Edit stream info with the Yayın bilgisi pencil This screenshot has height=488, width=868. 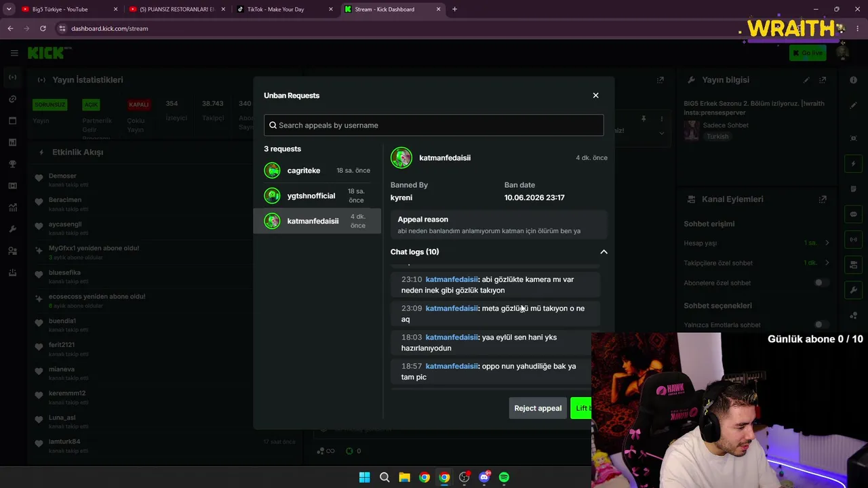[x=806, y=80]
